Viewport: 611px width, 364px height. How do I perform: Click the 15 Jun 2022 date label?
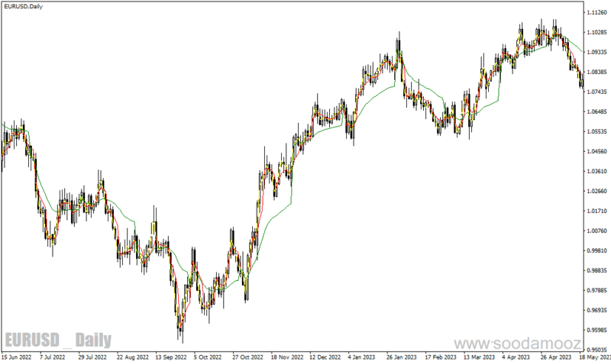click(16, 357)
